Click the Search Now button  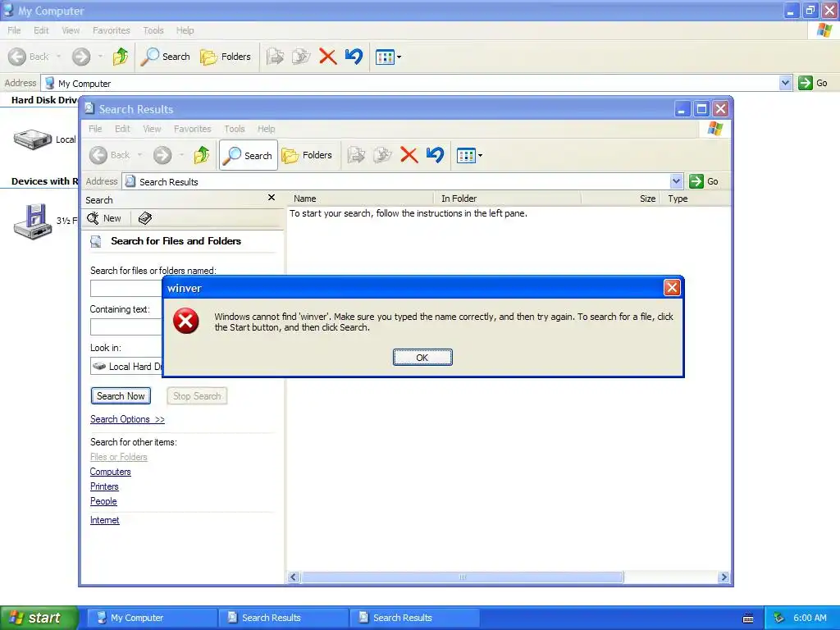point(121,396)
